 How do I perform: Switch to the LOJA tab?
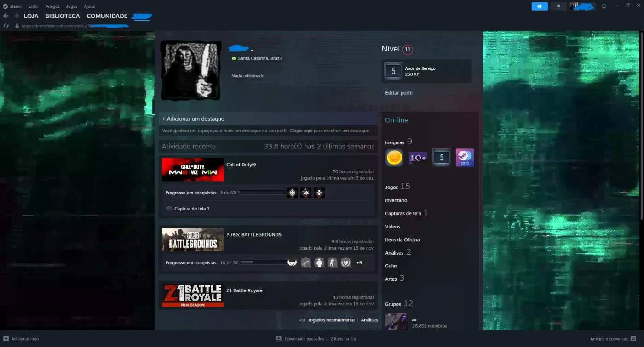pos(31,16)
